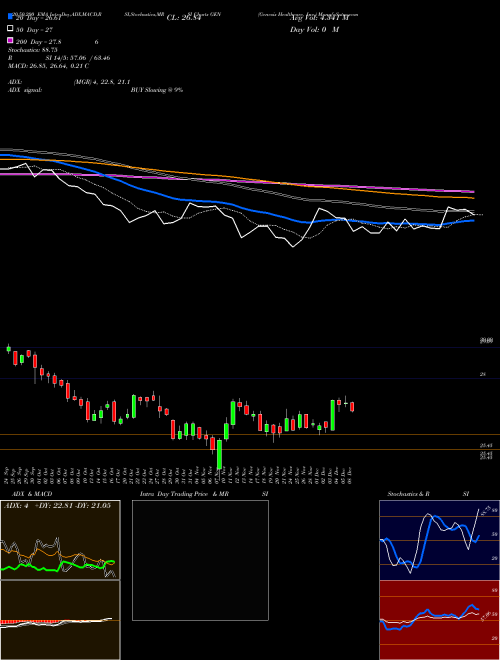Click the 'Stochastics & R' panel title
Screen dimensions: 500x660
tap(408, 494)
